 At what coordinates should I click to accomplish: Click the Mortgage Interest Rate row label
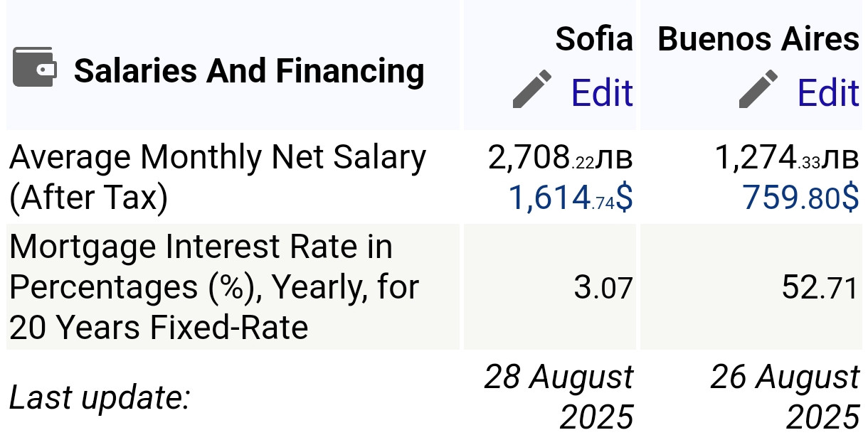click(x=213, y=286)
